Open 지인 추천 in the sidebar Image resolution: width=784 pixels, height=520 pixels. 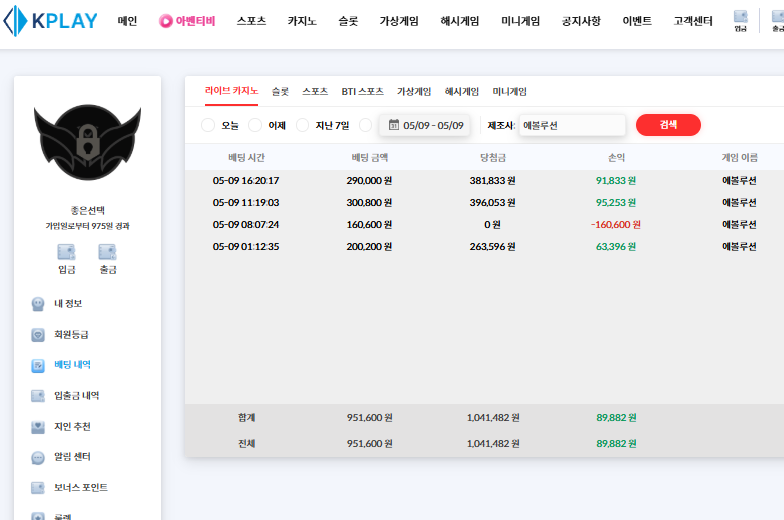[72, 426]
